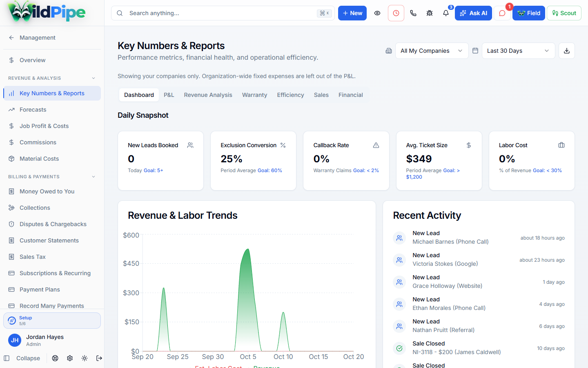Switch to the Revenue Analysis tab
The height and width of the screenshot is (368, 588).
click(208, 95)
